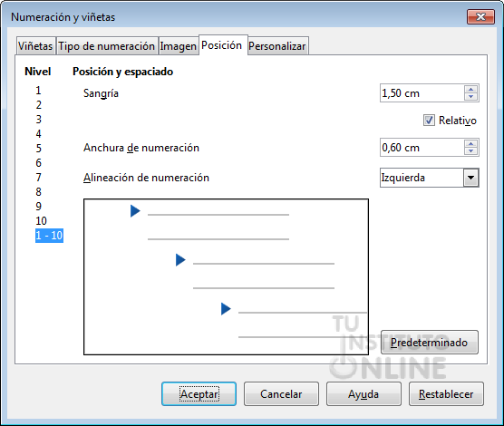Open the Tipo de numeración tab
The height and width of the screenshot is (426, 504).
click(106, 46)
